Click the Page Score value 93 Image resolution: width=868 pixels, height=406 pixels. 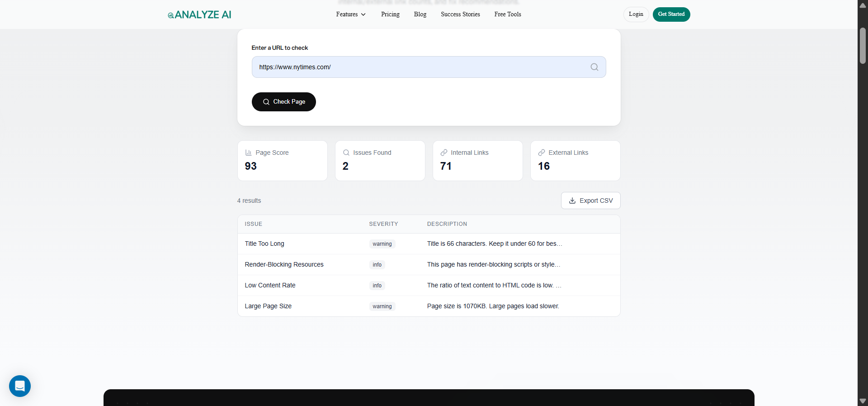pyautogui.click(x=251, y=166)
